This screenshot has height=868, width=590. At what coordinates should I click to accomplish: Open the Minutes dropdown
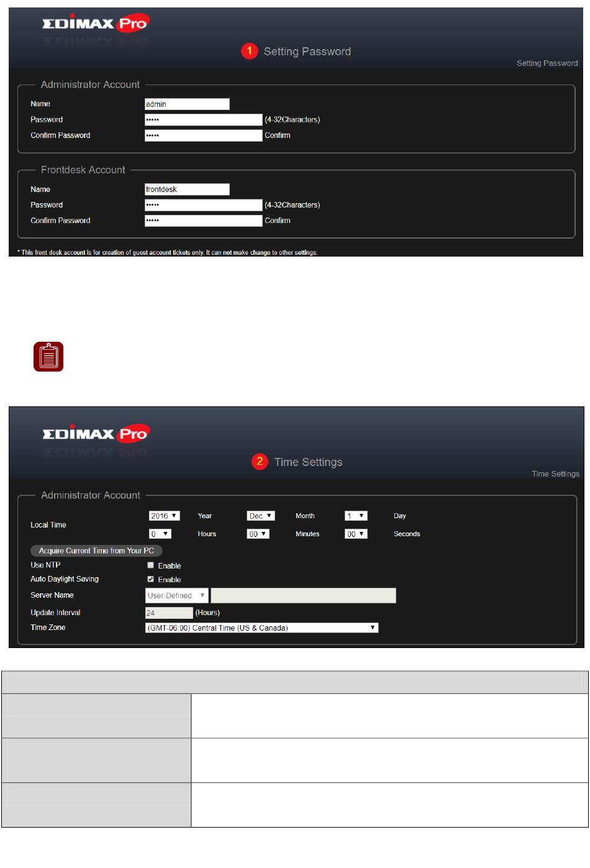pyautogui.click(x=258, y=534)
